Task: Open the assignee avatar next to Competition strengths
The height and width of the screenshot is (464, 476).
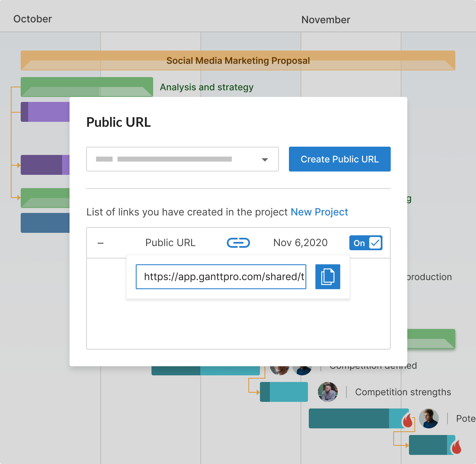Action: 327,392
